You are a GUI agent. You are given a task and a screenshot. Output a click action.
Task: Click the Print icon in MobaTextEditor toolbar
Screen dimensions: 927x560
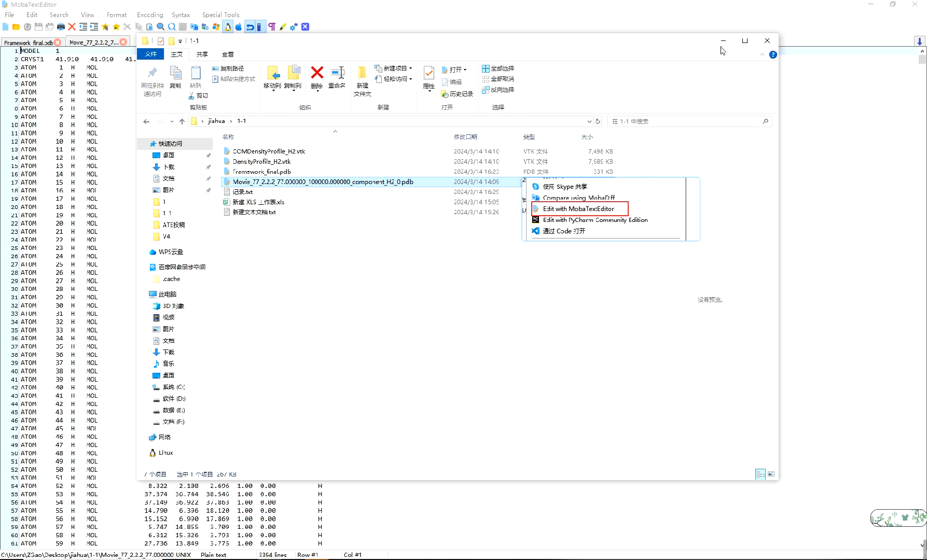click(x=61, y=27)
